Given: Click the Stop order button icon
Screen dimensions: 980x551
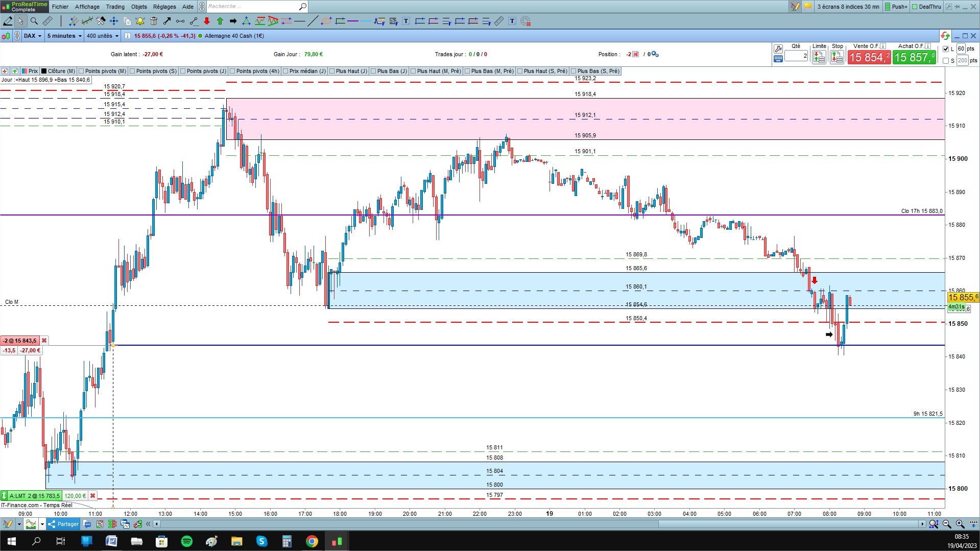Looking at the screenshot, I should 836,58.
